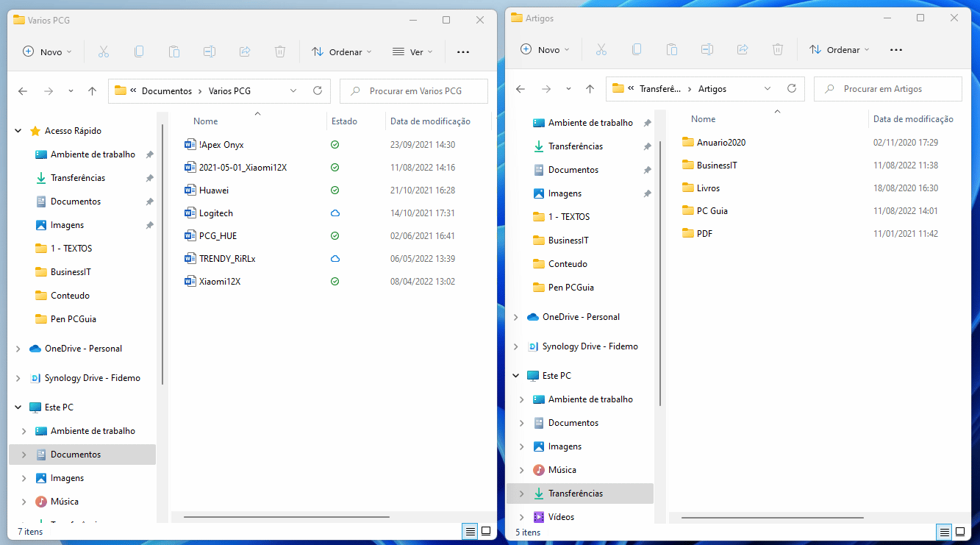Click Paste icon in Artigos toolbar

(672, 49)
